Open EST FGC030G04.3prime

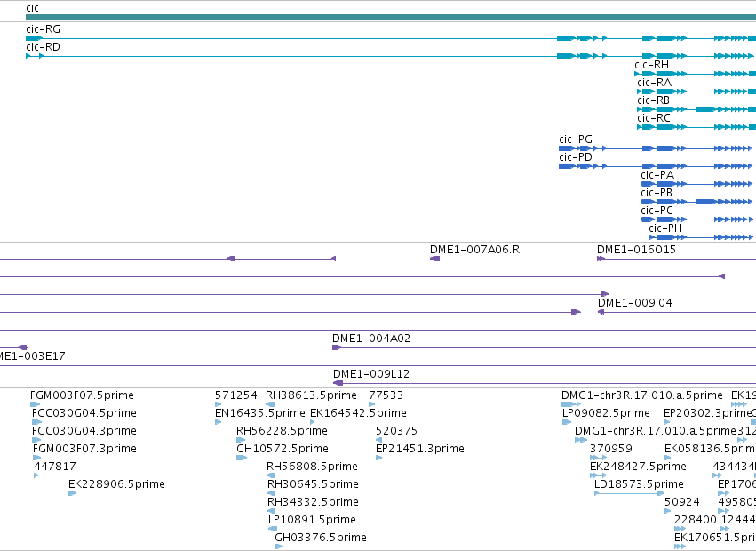[84, 431]
